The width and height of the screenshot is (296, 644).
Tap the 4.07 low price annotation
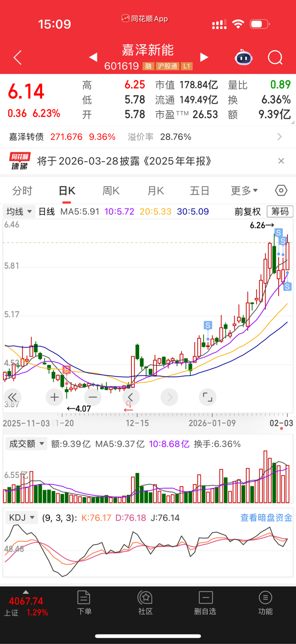coord(79,408)
